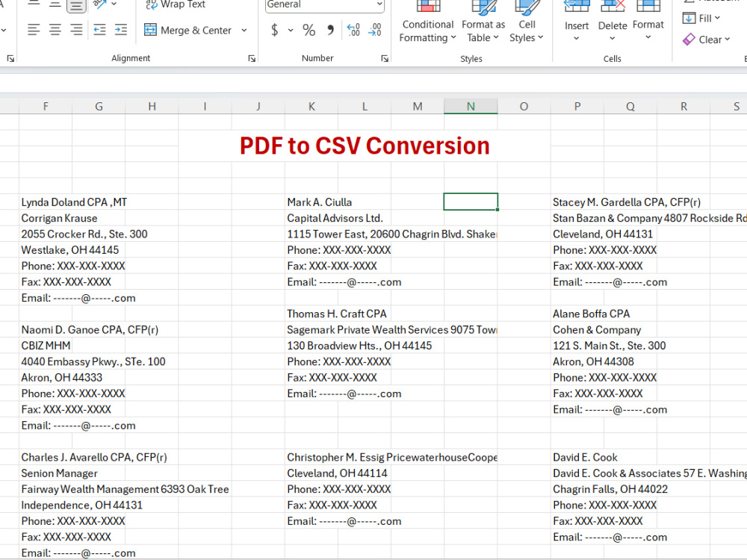Select column H header

(152, 106)
